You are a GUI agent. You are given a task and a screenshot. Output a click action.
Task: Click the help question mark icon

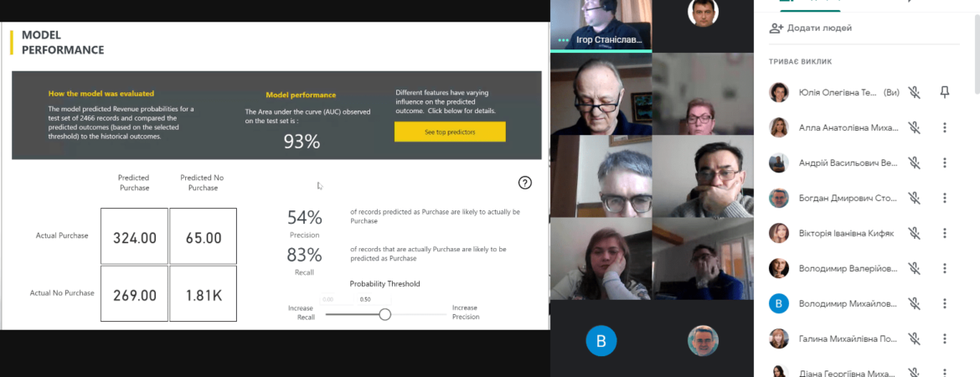[525, 183]
